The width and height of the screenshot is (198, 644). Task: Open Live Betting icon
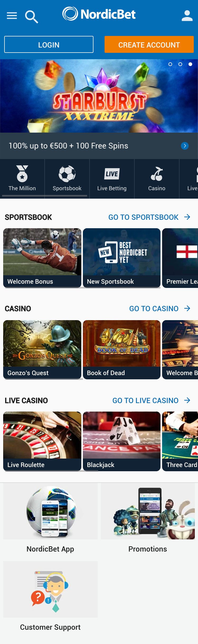[x=112, y=174]
